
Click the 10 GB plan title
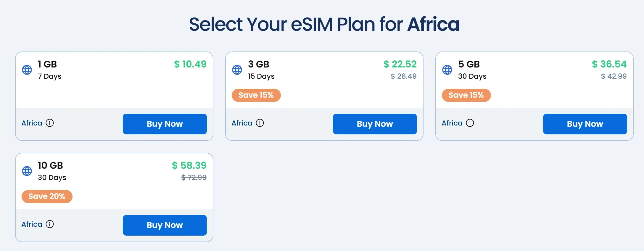(x=50, y=165)
